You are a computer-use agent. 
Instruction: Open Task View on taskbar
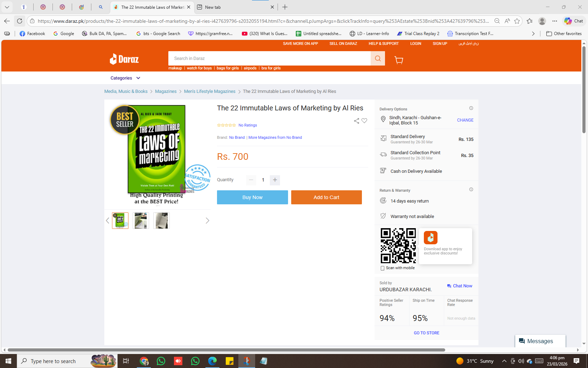coord(126,361)
